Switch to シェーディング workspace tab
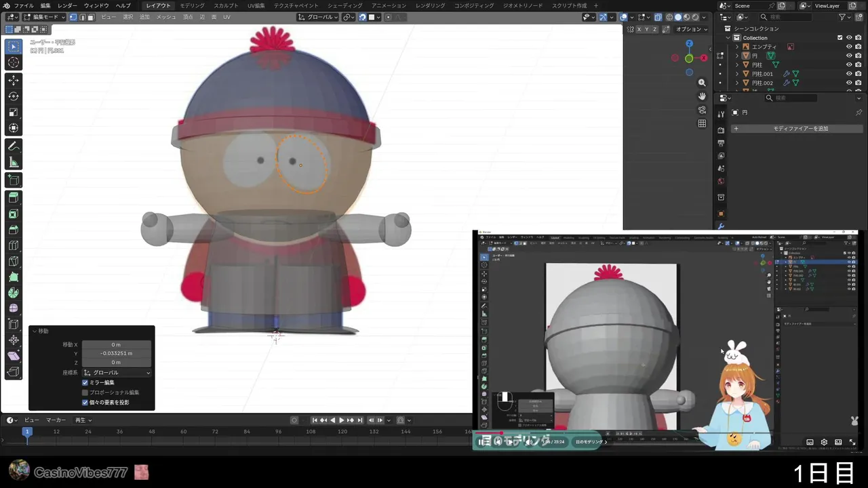868x488 pixels. [x=344, y=5]
